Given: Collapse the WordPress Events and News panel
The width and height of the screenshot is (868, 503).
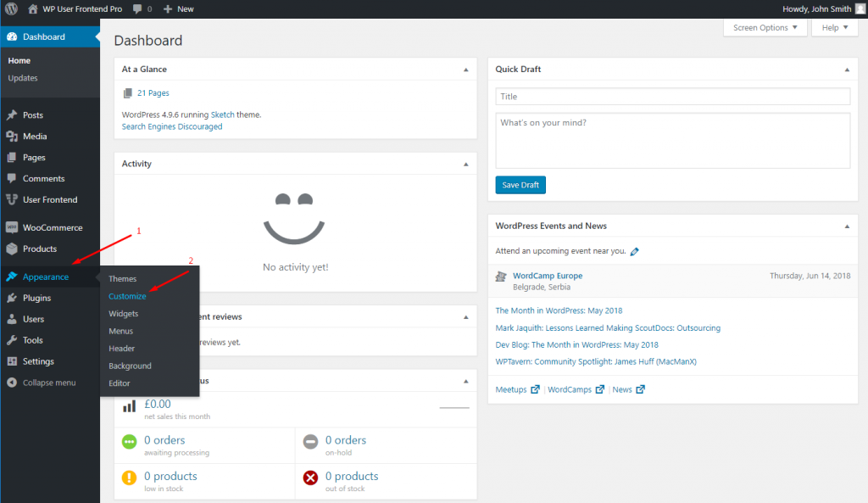Looking at the screenshot, I should tap(847, 226).
